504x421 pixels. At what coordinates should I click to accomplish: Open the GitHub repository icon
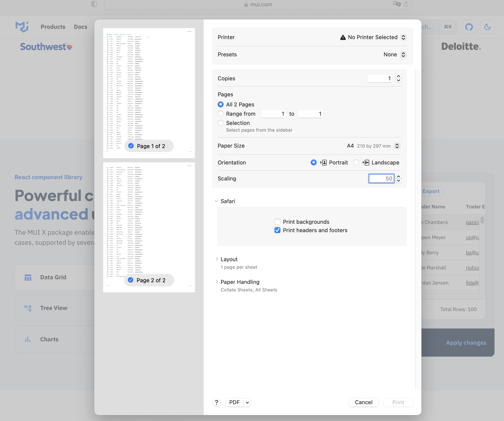point(468,27)
